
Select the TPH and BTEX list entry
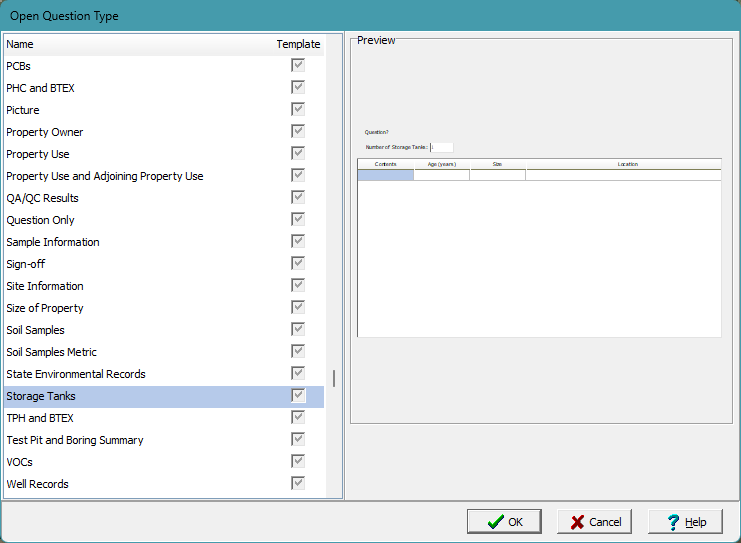pyautogui.click(x=40, y=418)
